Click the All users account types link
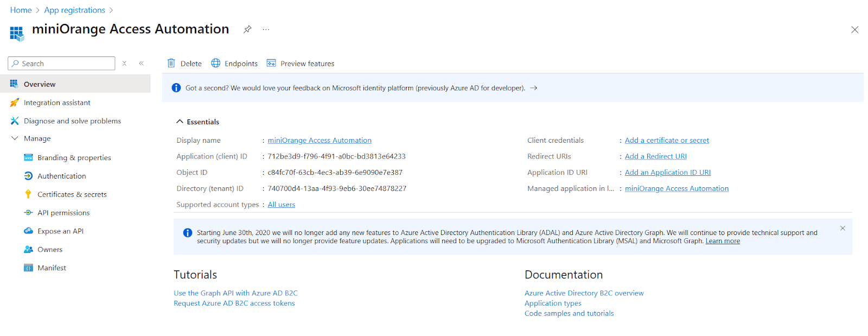Viewport: 868px width, 336px height. (282, 205)
